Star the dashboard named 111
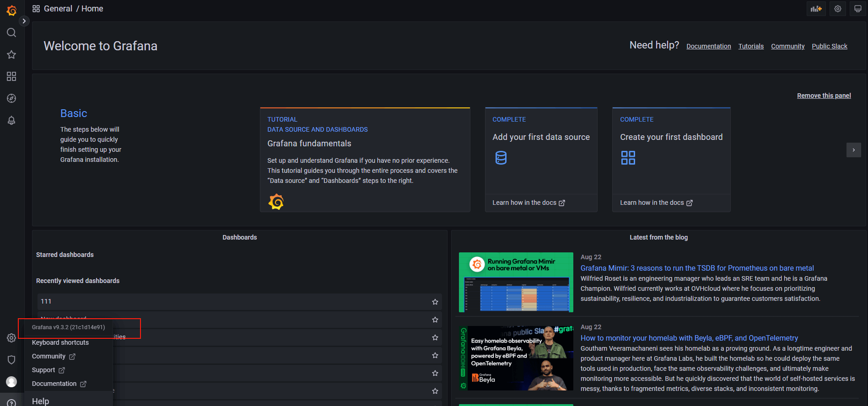Viewport: 868px width, 406px height. pos(435,302)
